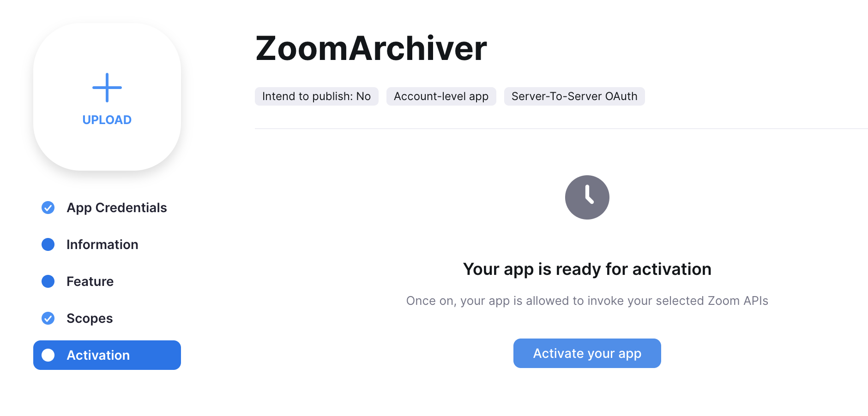The image size is (868, 416).
Task: Click the ZoomArchiver app title
Action: (371, 48)
